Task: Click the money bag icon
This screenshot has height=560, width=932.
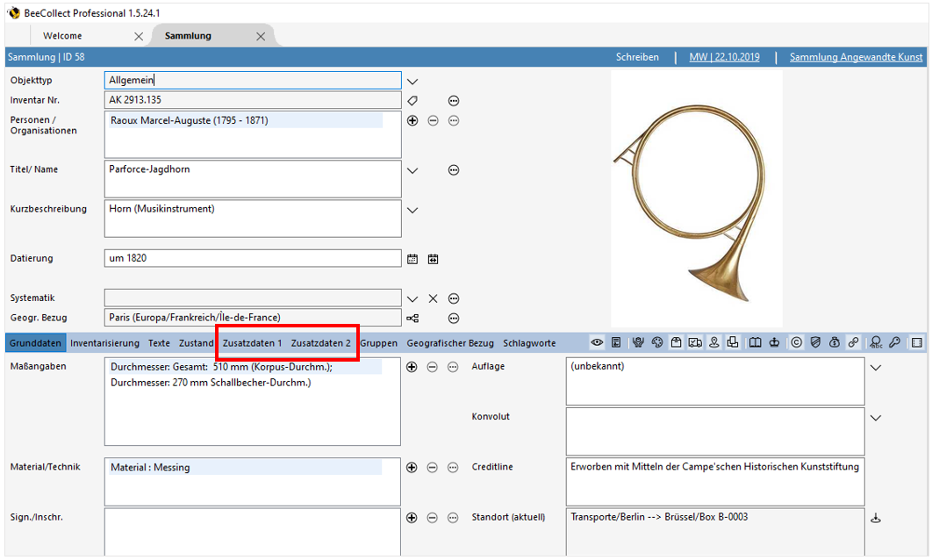Action: pyautogui.click(x=834, y=343)
